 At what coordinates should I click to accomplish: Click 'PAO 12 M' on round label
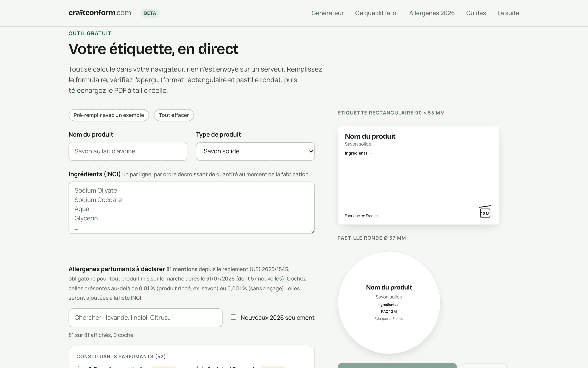tap(389, 312)
